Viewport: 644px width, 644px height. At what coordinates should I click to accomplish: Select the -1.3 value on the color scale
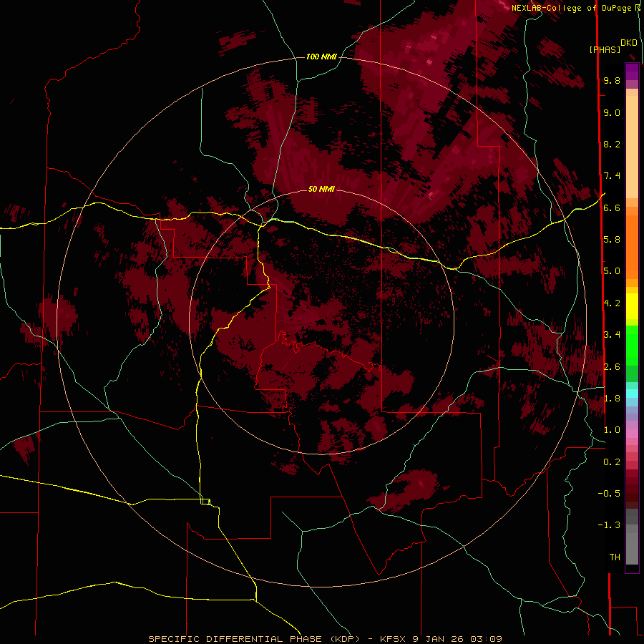pos(609,525)
